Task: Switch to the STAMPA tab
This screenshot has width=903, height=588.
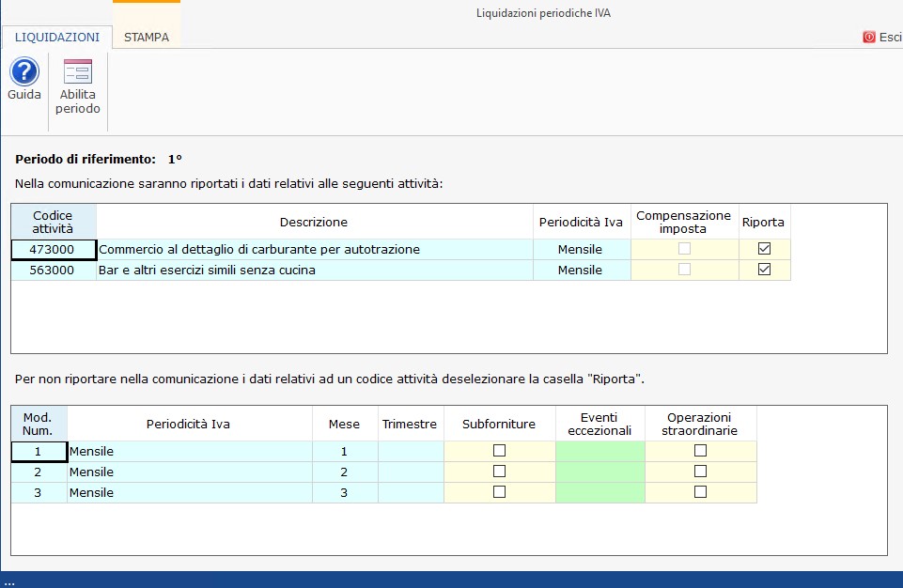Action: coord(147,38)
